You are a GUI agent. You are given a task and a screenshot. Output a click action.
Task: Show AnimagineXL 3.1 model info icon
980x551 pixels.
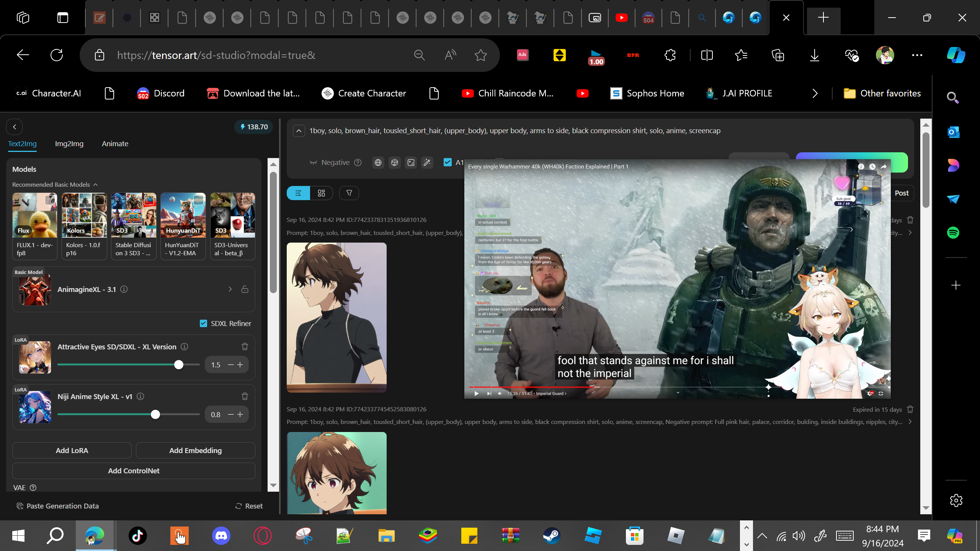coord(124,289)
